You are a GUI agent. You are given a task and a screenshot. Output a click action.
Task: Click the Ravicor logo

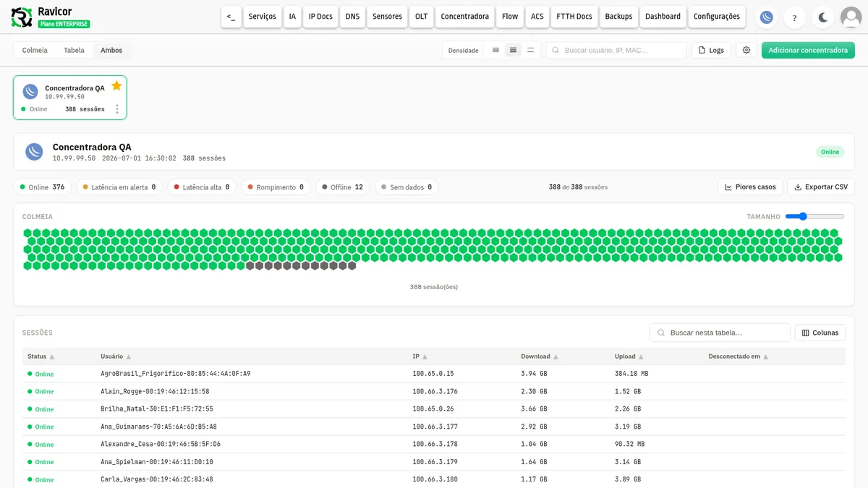[22, 17]
